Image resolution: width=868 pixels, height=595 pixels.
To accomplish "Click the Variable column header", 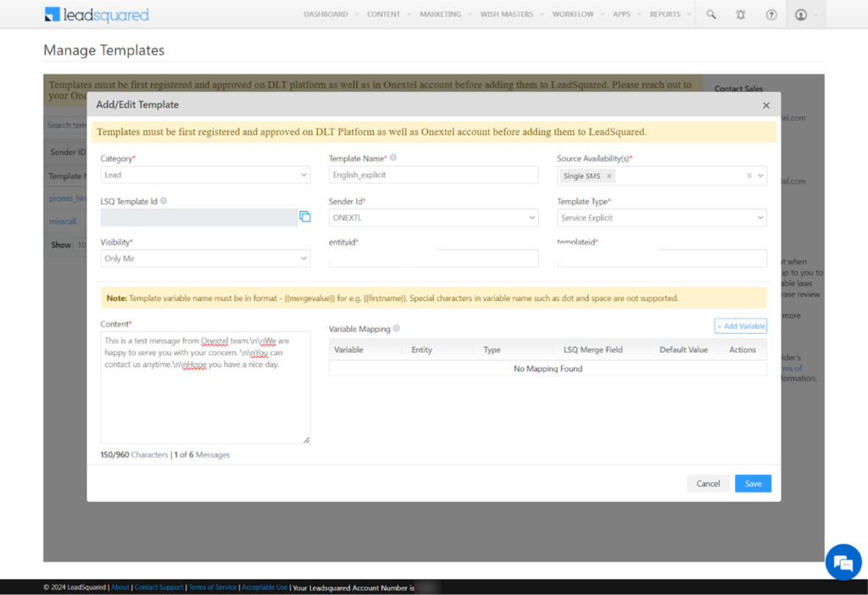I will point(348,350).
